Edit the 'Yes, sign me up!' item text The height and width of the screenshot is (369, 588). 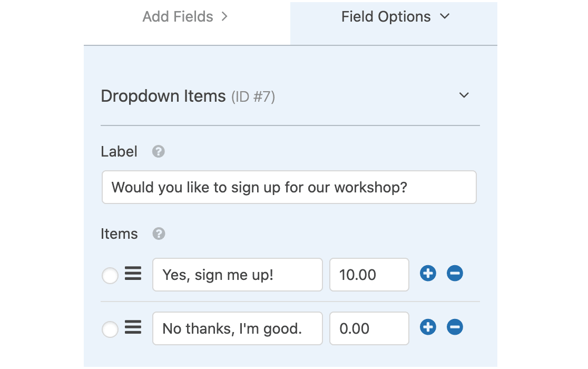click(238, 275)
